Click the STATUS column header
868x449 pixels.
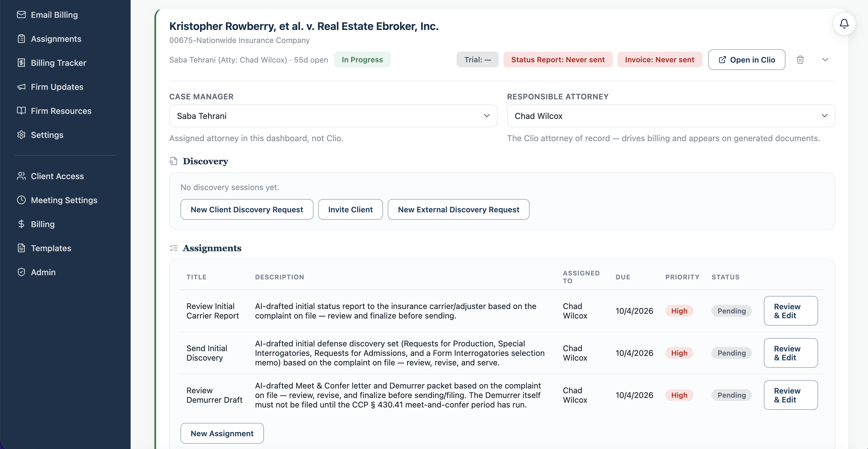coord(725,277)
